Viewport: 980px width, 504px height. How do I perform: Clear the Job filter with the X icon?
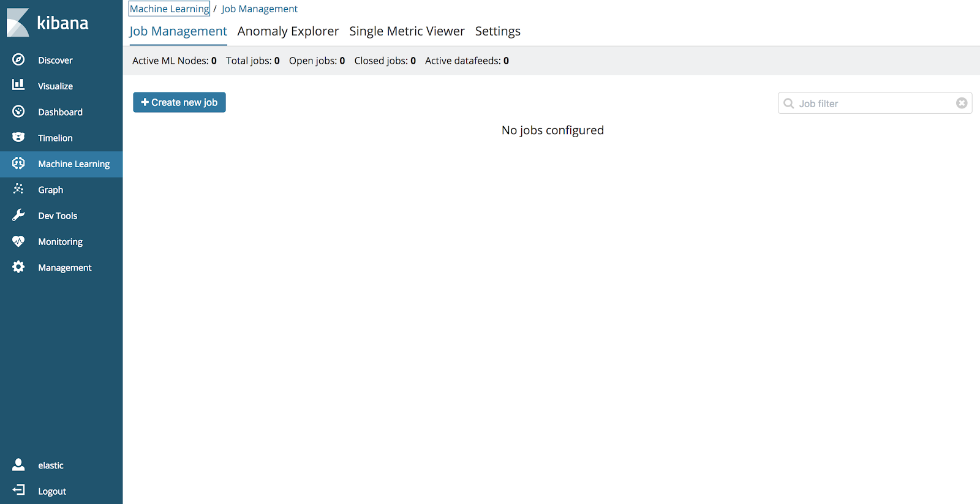tap(962, 103)
